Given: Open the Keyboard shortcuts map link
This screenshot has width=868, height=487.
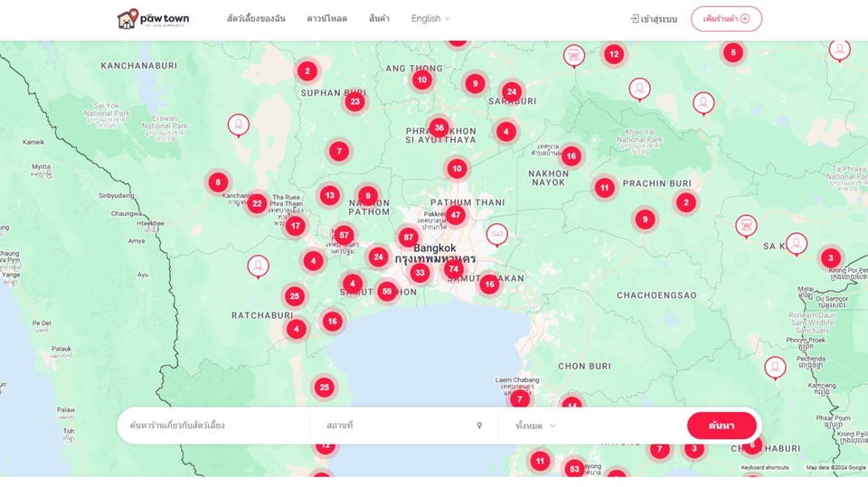Looking at the screenshot, I should point(765,468).
